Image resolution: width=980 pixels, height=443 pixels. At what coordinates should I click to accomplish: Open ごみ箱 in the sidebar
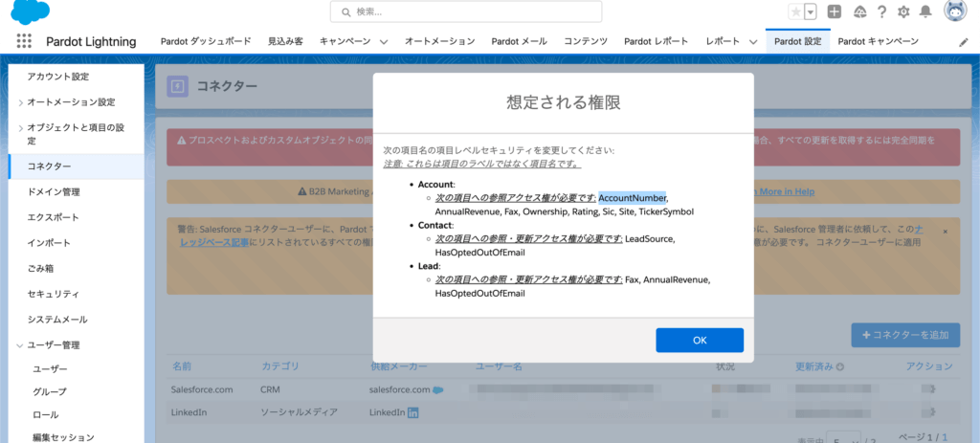(x=40, y=269)
